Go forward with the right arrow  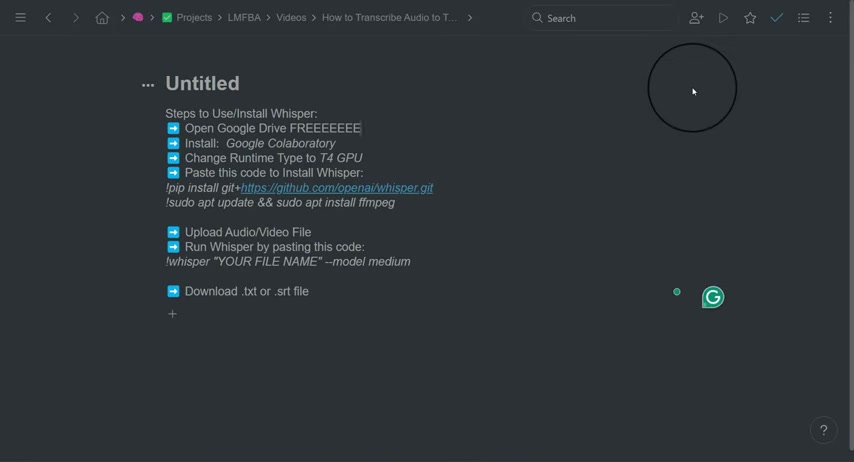click(76, 18)
